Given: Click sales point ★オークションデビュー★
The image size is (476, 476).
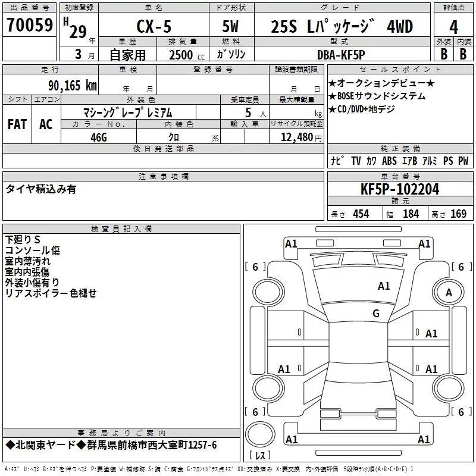Looking at the screenshot, I should 381,83.
